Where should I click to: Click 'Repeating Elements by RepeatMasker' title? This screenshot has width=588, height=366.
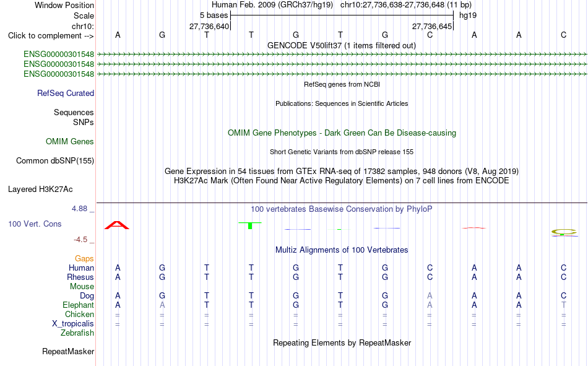click(x=342, y=342)
